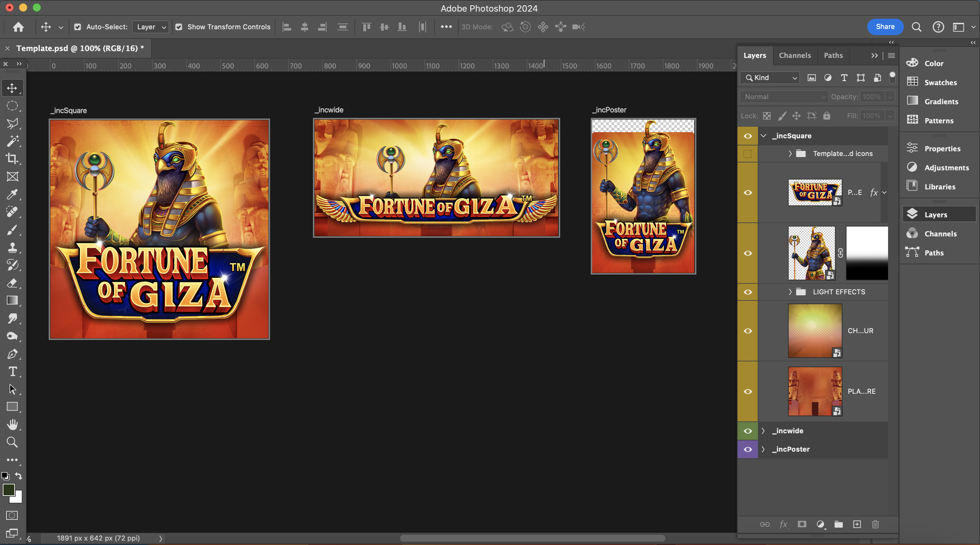Select the Smudge tool
Viewport: 980px width, 545px height.
(x=12, y=318)
